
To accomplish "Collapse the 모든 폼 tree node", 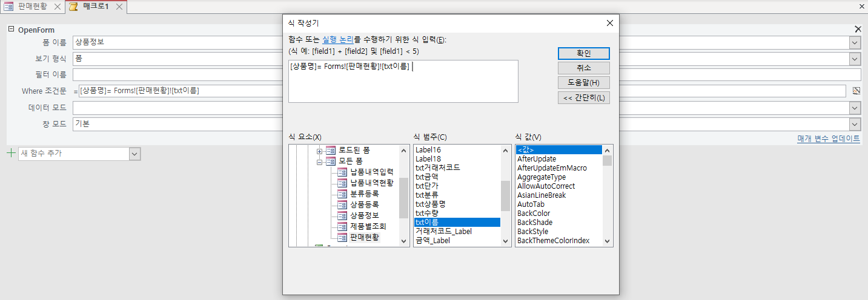I will pos(320,161).
